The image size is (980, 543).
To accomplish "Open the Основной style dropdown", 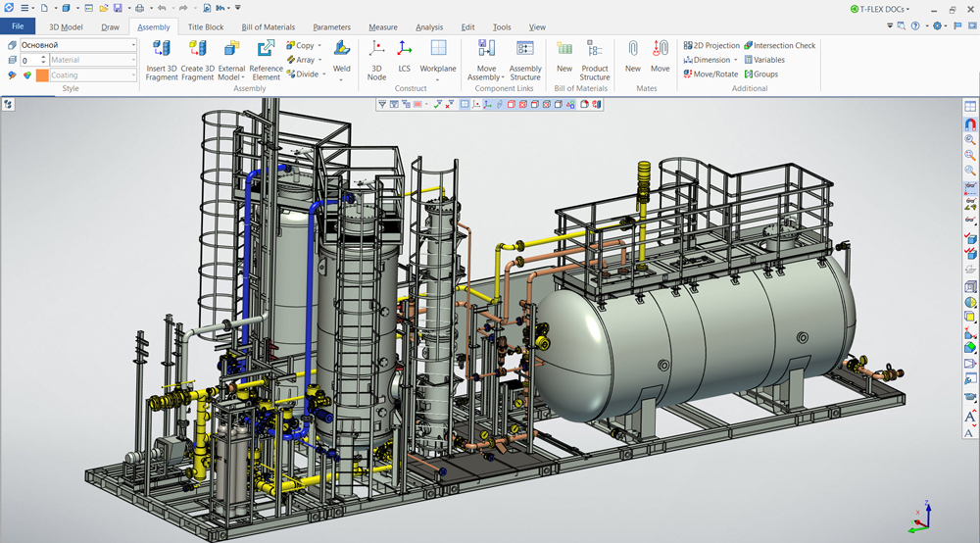I will tap(133, 45).
